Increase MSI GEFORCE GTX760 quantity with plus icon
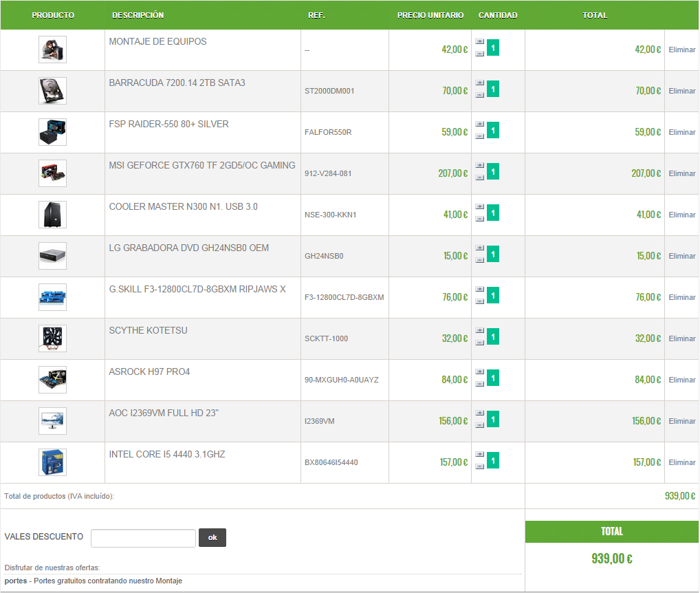This screenshot has width=700, height=593. (479, 166)
